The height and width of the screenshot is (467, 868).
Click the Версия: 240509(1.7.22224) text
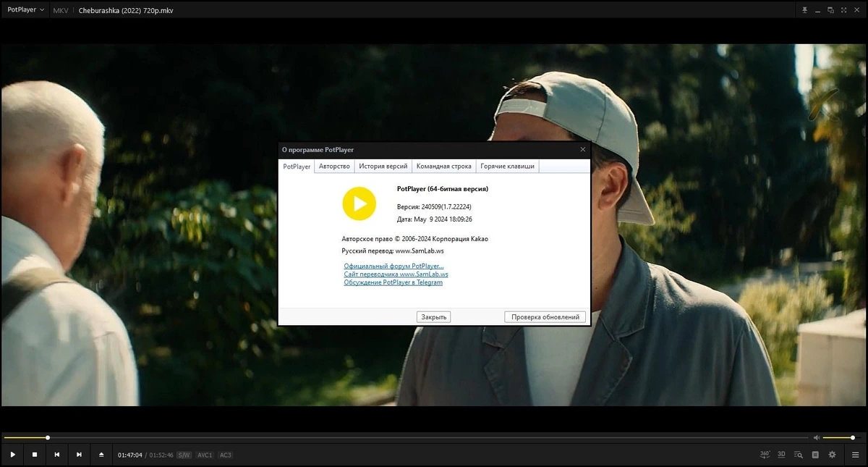tap(435, 207)
